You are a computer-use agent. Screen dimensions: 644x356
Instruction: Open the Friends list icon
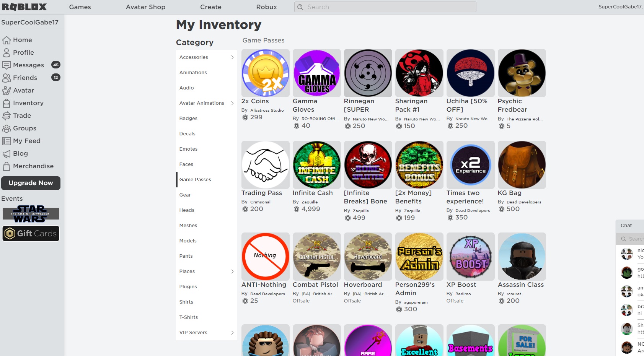click(7, 78)
